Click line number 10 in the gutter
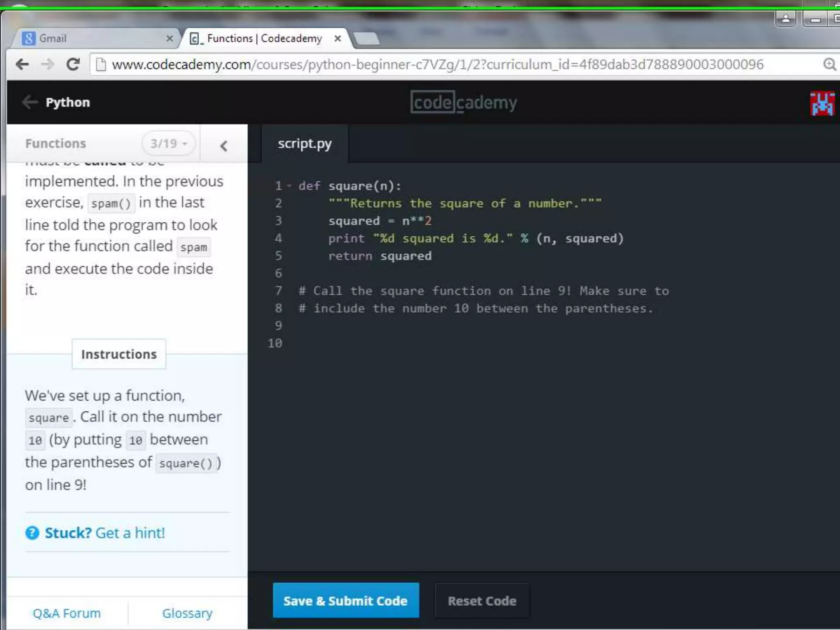 (x=275, y=343)
